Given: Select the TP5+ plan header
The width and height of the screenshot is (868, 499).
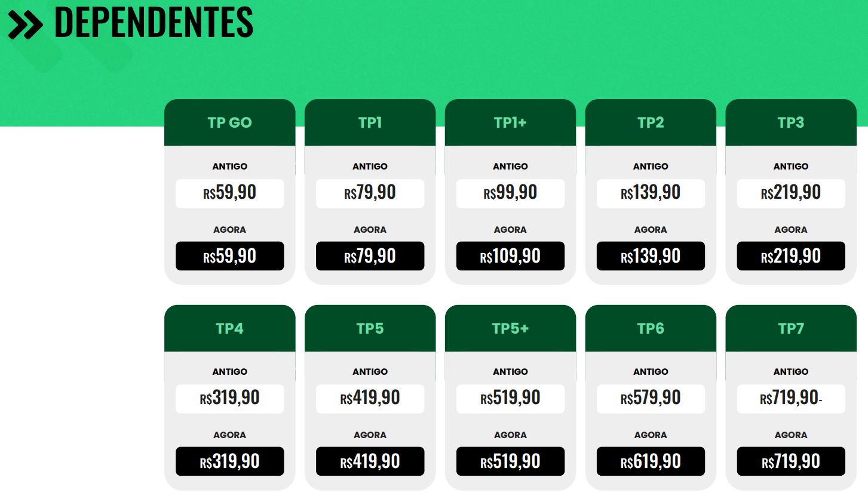Looking at the screenshot, I should point(510,328).
